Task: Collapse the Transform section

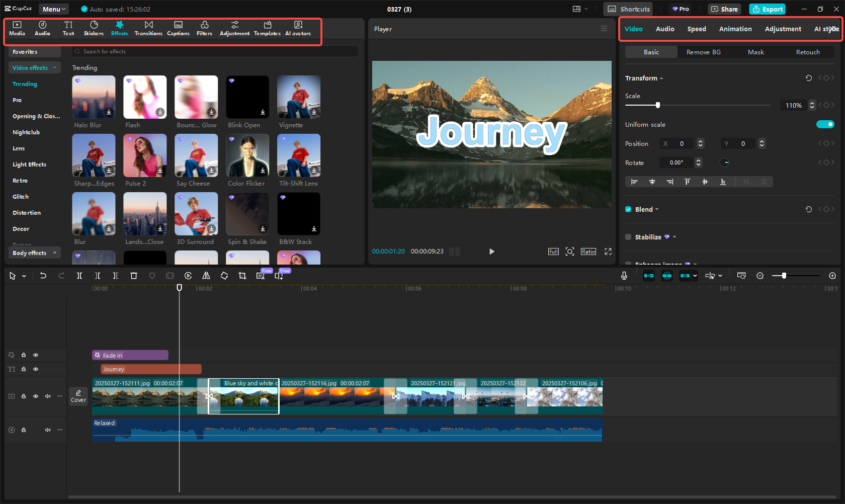Action: pyautogui.click(x=661, y=78)
